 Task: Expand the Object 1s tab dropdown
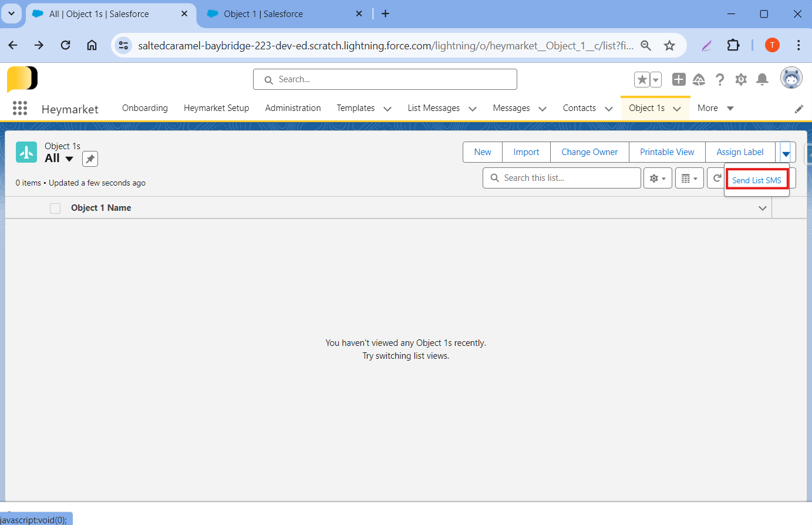pos(677,109)
